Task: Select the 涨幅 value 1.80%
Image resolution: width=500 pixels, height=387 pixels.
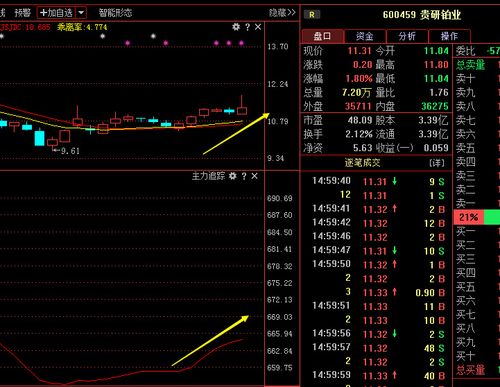Action: (x=359, y=79)
